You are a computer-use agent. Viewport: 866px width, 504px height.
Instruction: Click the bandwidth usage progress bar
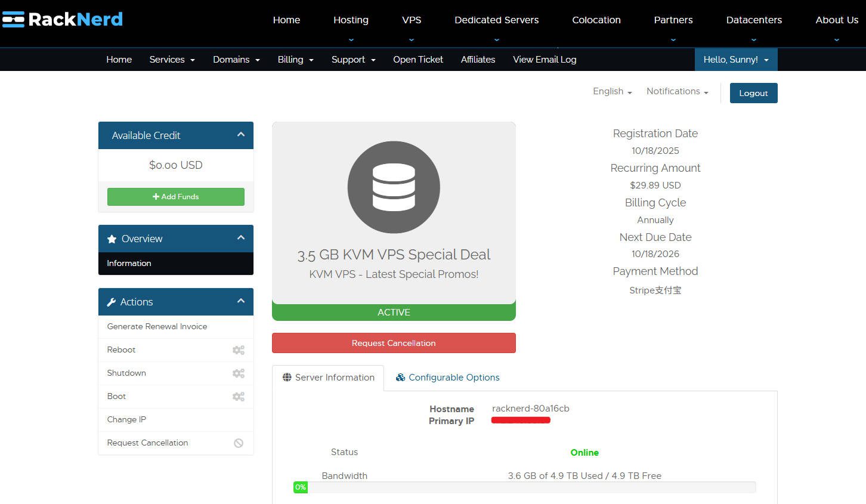click(525, 487)
